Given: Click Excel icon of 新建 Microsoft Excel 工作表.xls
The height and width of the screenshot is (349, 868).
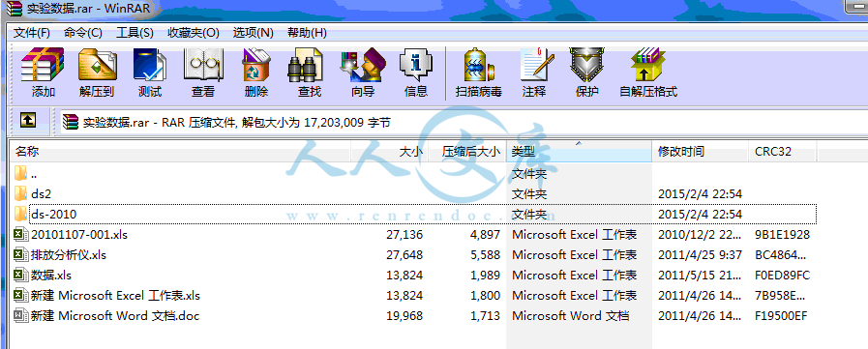Looking at the screenshot, I should point(20,296).
